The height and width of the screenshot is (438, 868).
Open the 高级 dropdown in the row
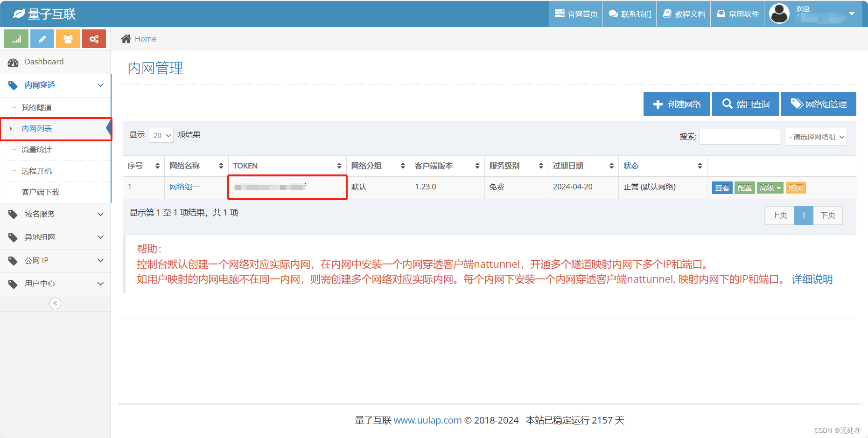click(x=770, y=188)
